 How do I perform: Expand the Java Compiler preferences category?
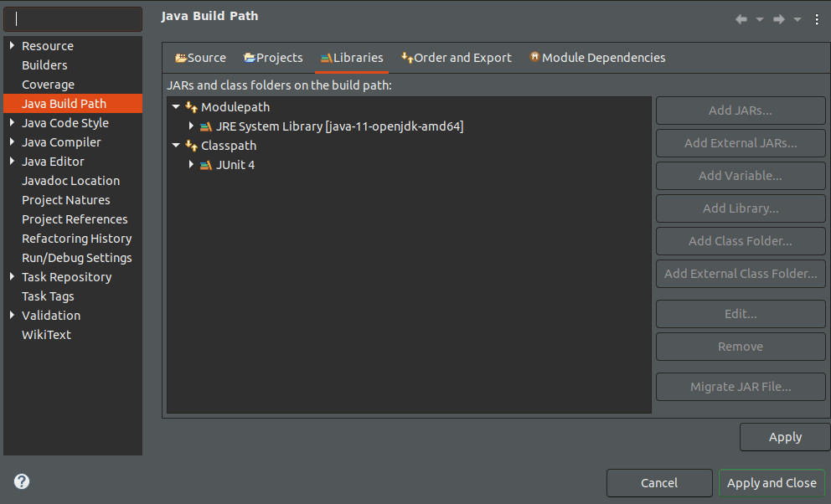pos(12,142)
